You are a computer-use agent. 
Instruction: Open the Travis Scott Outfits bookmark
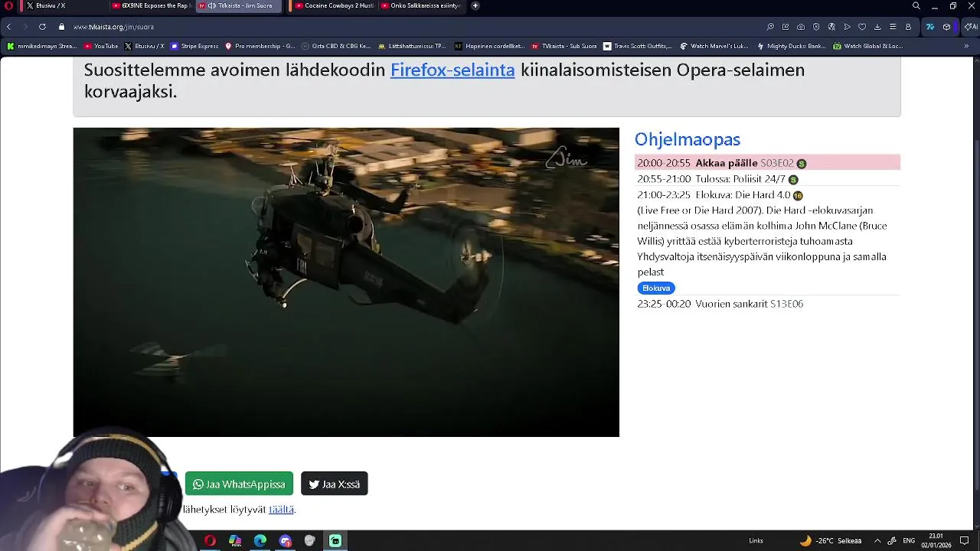[x=638, y=46]
